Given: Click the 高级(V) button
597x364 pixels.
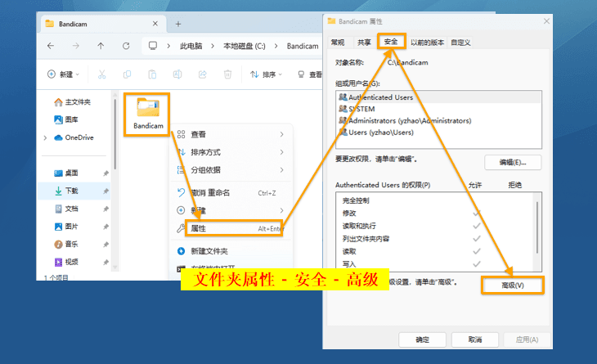Looking at the screenshot, I should click(x=513, y=285).
